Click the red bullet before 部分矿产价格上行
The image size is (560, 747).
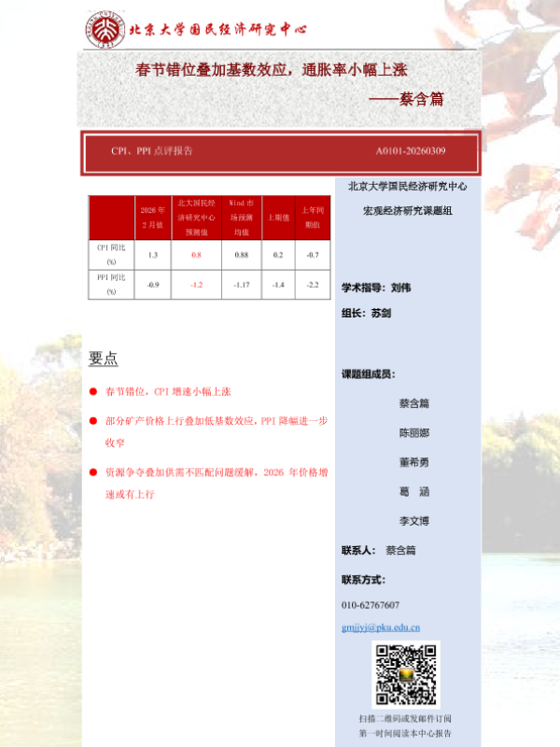93,421
